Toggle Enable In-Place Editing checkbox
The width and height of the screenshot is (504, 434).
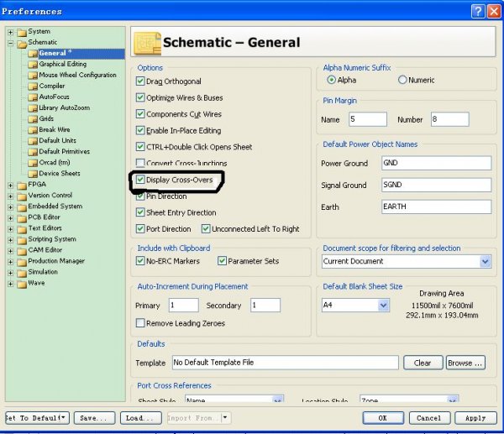[140, 130]
